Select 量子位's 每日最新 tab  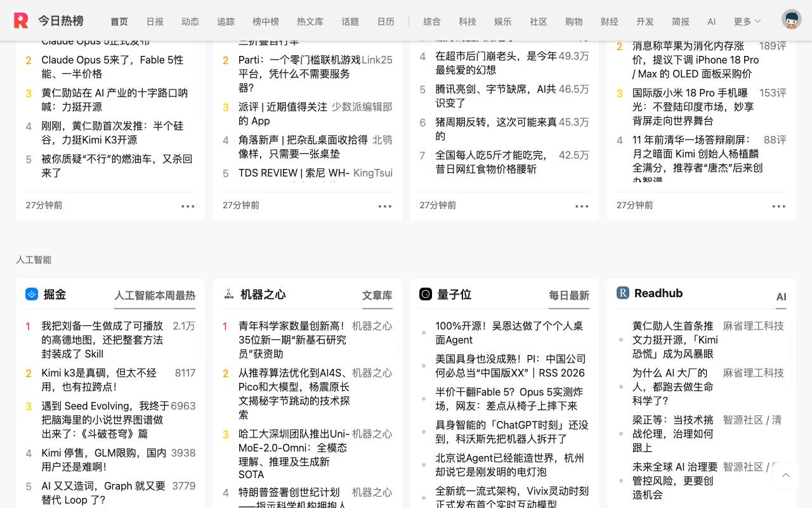click(x=569, y=295)
